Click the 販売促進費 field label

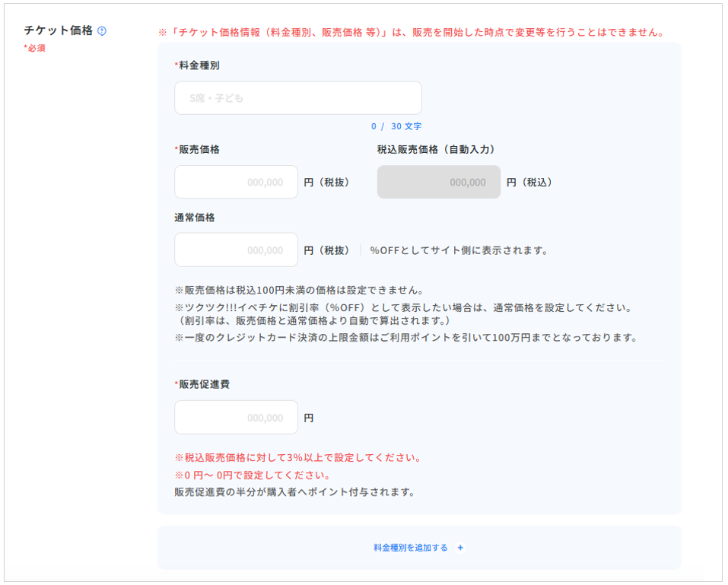tap(202, 384)
